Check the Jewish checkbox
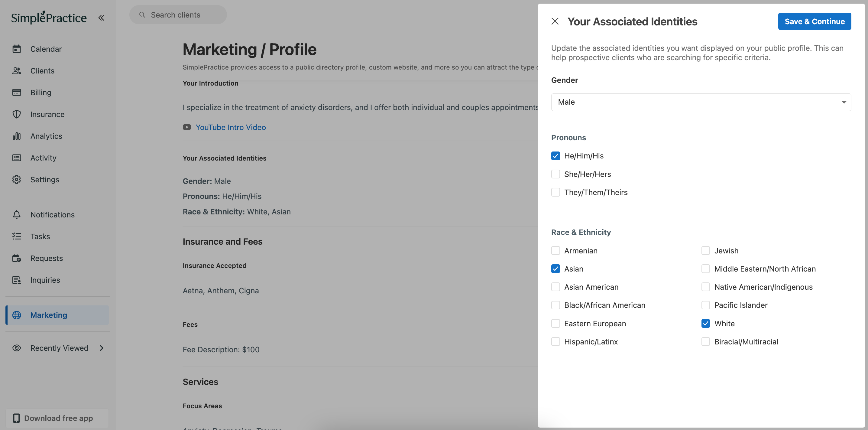 (x=706, y=251)
